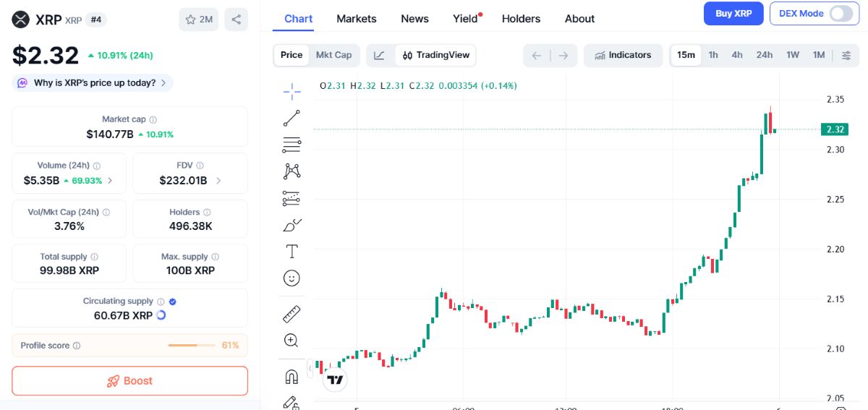Select Price chart view
Screen dimensions: 868x410
[x=292, y=55]
